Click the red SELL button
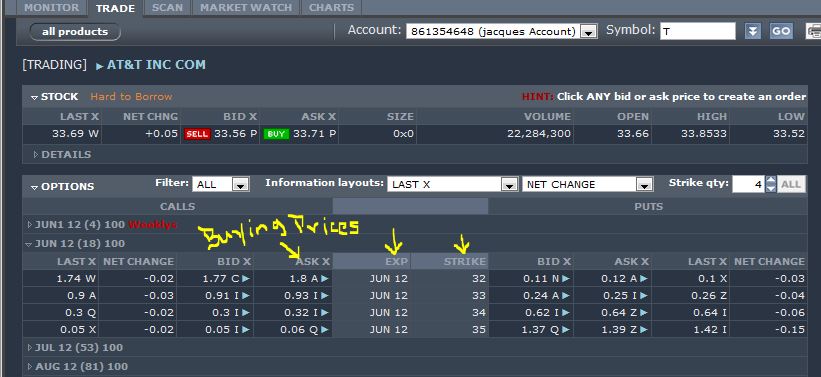Viewport: 821px width, 377px height. click(197, 134)
